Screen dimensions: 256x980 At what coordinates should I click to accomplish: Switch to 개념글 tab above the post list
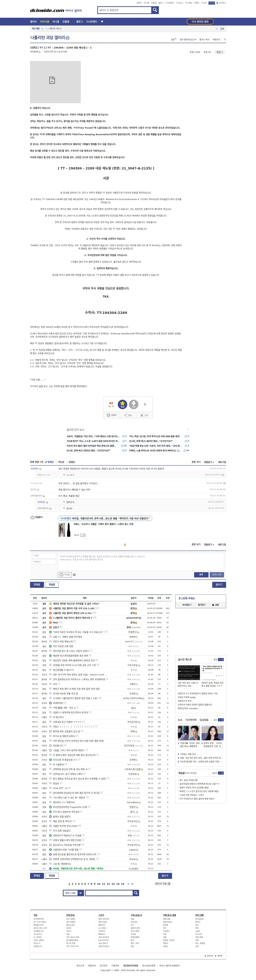tap(52, 584)
